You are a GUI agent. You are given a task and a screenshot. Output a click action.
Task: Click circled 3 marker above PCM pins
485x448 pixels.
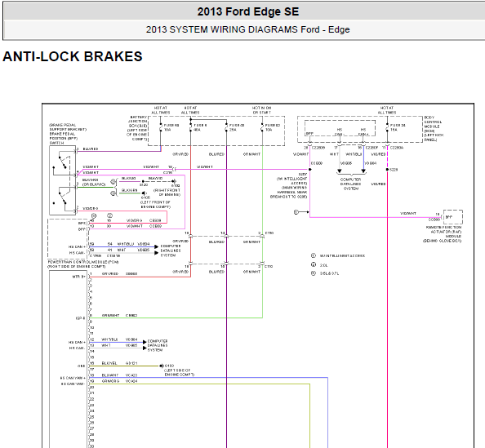pyautogui.click(x=94, y=215)
